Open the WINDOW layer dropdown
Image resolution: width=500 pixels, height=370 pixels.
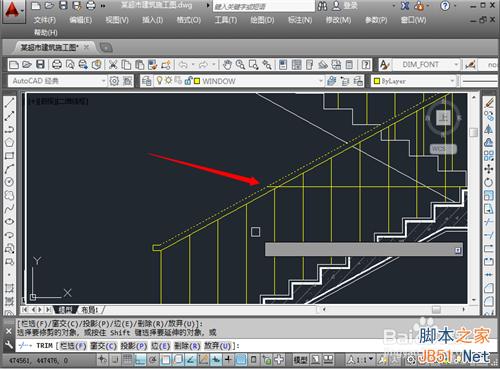(x=320, y=81)
